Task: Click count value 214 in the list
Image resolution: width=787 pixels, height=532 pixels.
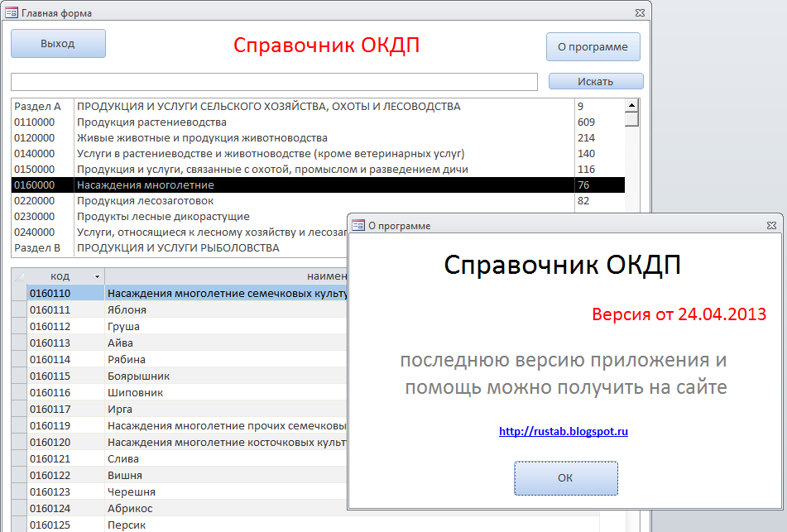Action: 586,138
